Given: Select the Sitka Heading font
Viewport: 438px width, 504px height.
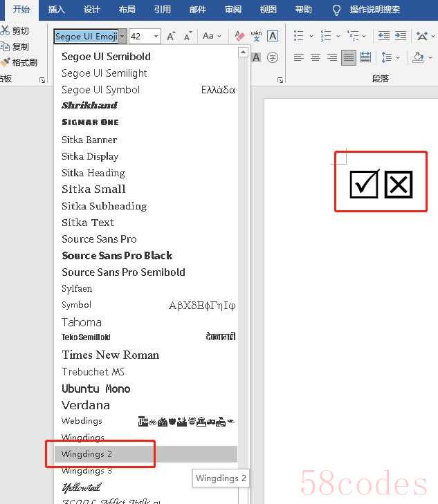Looking at the screenshot, I should tap(146, 173).
